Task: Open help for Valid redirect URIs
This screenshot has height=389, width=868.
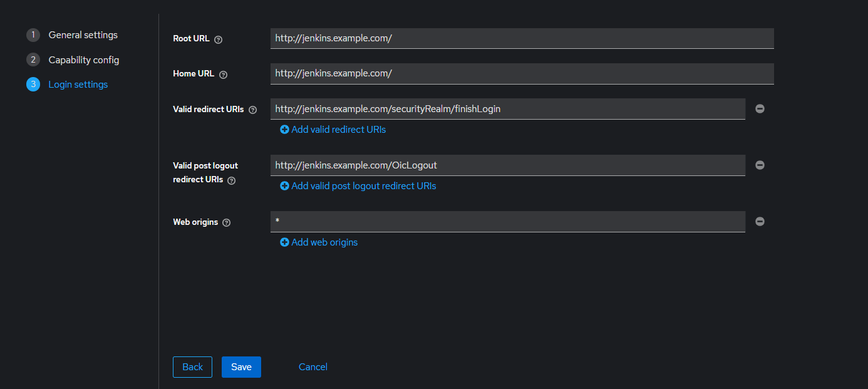Action: [253, 110]
